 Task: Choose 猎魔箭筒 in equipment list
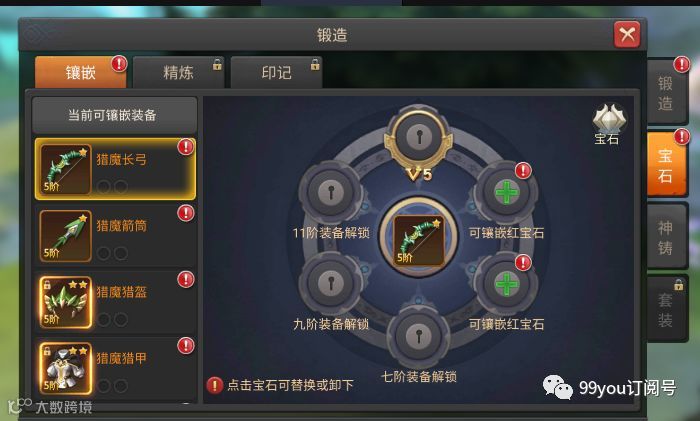[115, 235]
